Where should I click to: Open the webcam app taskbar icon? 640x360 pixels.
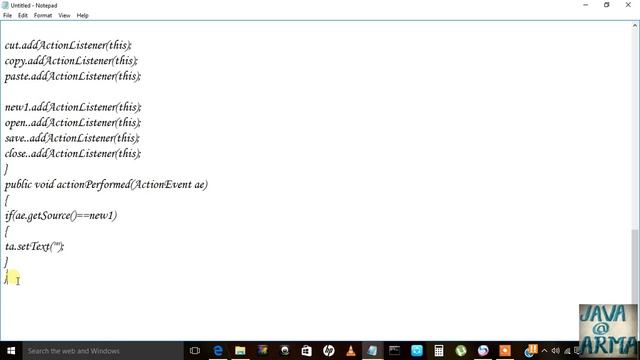(x=284, y=351)
